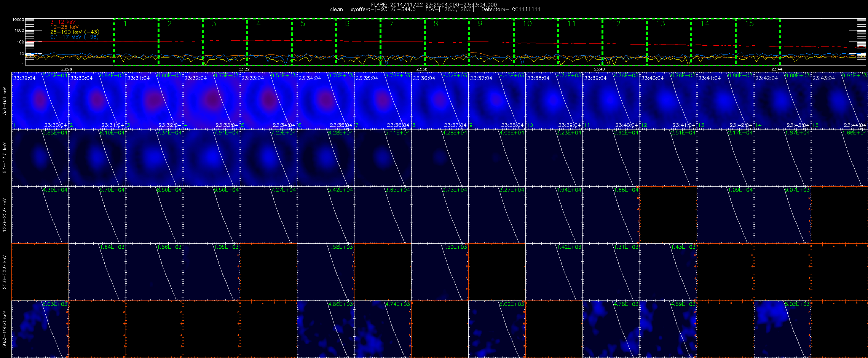868x358 pixels.
Task: Open the 25-50 keV image labeled 1.64E+03
Action: tap(97, 272)
